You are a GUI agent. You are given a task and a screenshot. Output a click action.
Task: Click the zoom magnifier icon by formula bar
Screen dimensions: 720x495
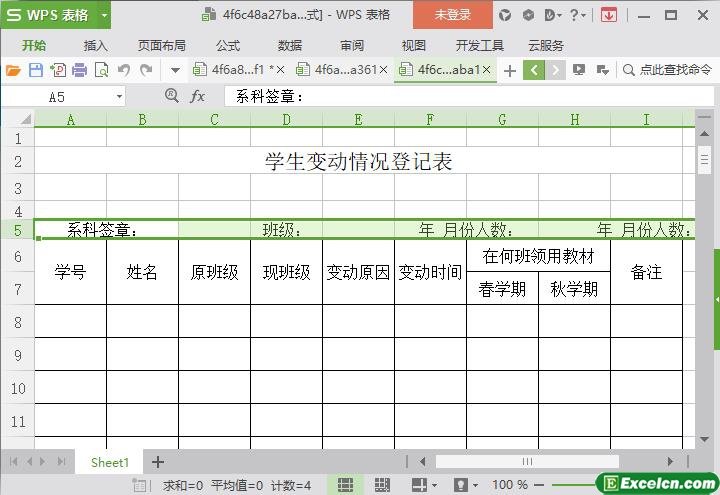(x=172, y=96)
